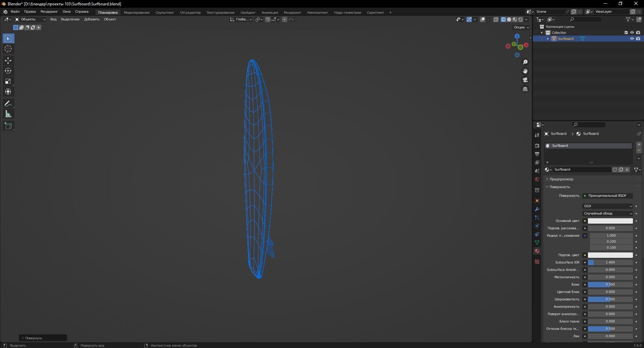Switch to camera view with camera icon
Viewport: 644px width, 348px height.
(525, 80)
